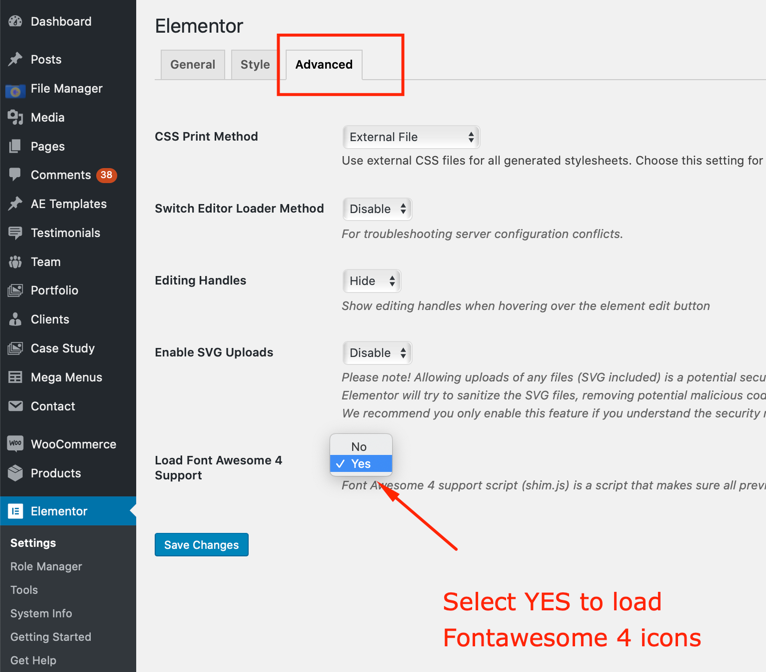
Task: Open the Enable SVG Uploads dropdown
Action: [x=377, y=353]
